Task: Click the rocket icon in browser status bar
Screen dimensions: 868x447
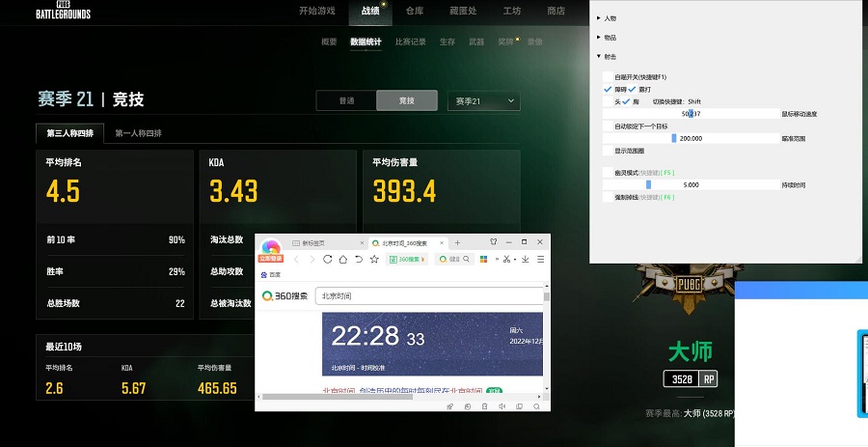Action: click(450, 406)
